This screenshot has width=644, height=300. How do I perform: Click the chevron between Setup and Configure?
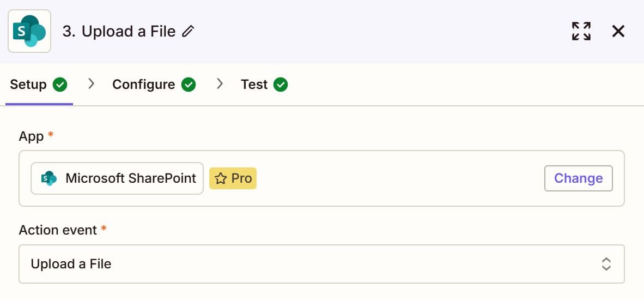coord(92,84)
